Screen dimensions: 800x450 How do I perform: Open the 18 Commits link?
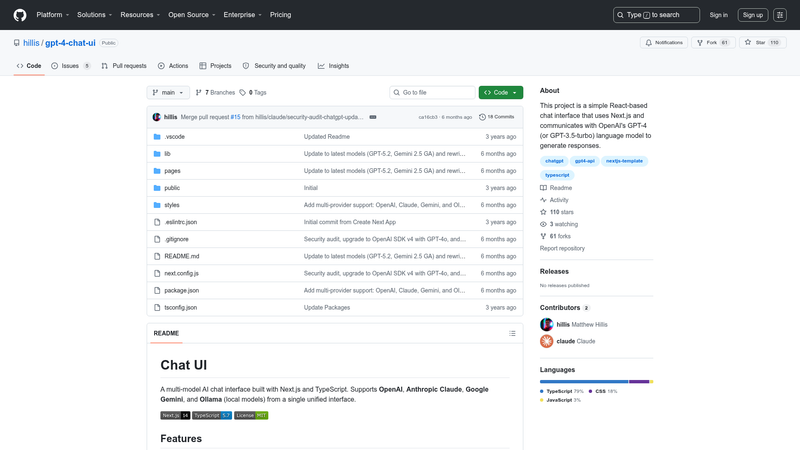(496, 117)
